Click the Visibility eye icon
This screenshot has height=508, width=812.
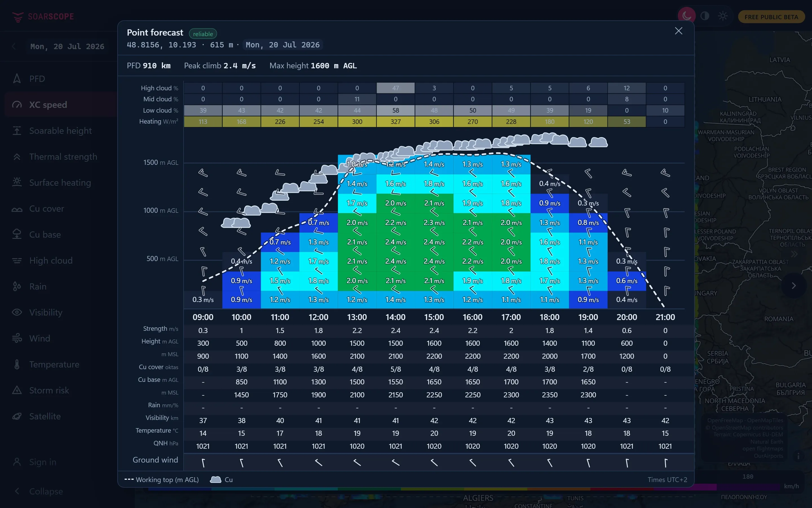17,312
